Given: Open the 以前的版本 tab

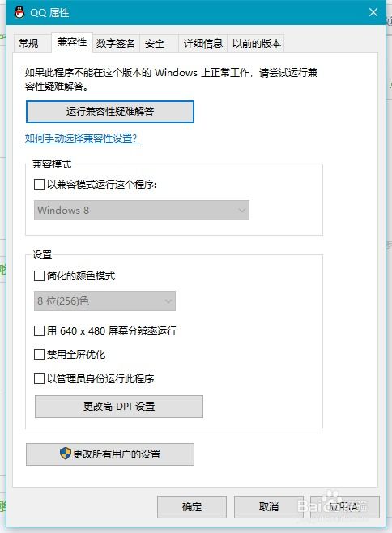Looking at the screenshot, I should click(x=257, y=43).
